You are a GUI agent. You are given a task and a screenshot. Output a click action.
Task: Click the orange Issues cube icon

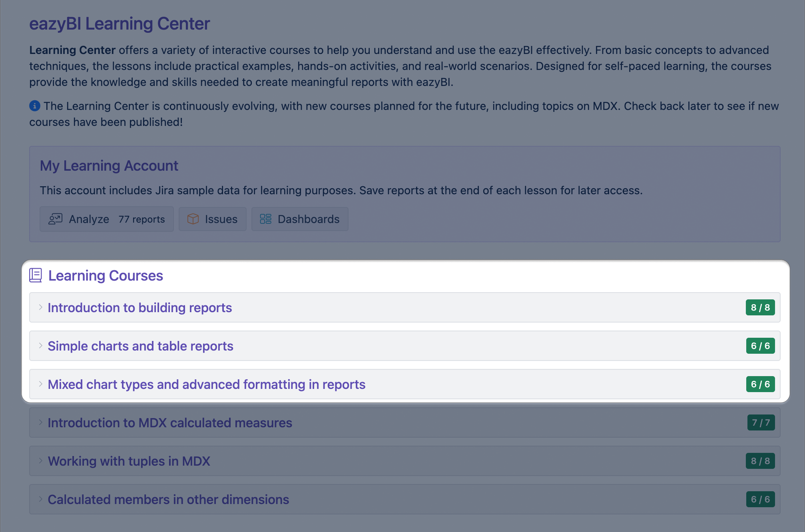[x=193, y=219]
